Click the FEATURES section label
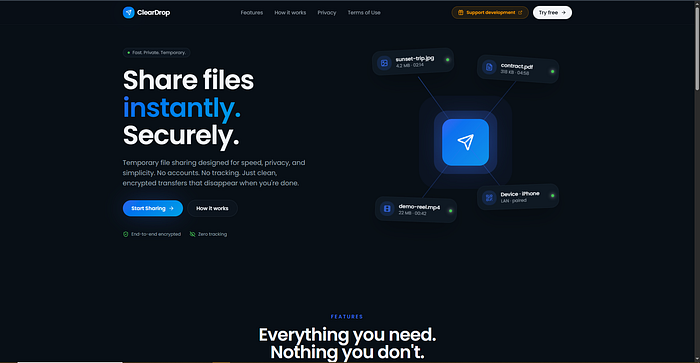Screen dimensions: 700x363 click(x=347, y=317)
